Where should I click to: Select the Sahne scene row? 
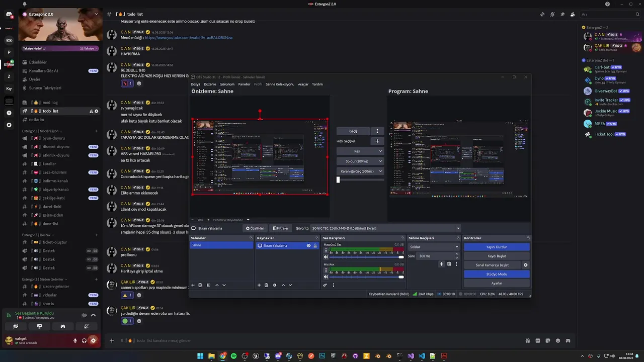(221, 245)
